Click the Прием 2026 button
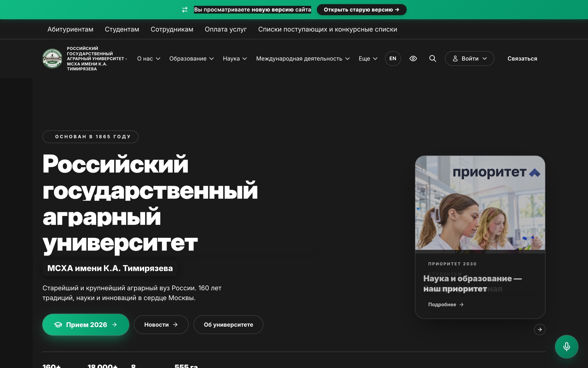Viewport: 588px width, 368px height. [86, 324]
